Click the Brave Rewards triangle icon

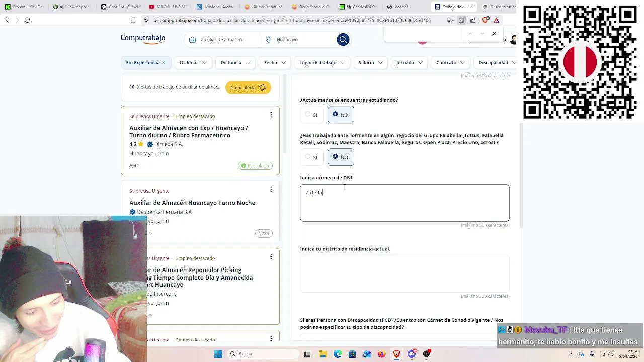[x=497, y=20]
